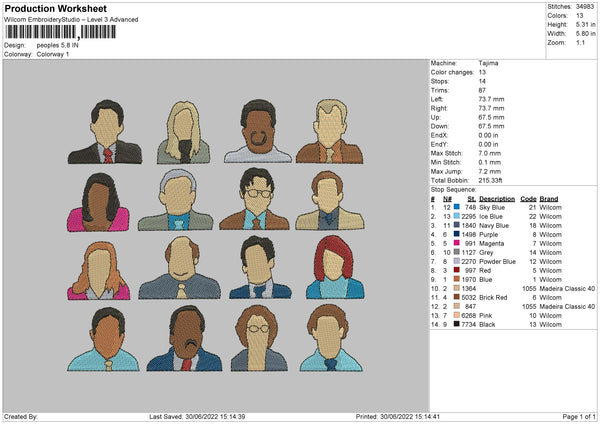Screen dimensions: 600x424
Task: Select the Pink 6268 color swatch
Action: click(457, 315)
